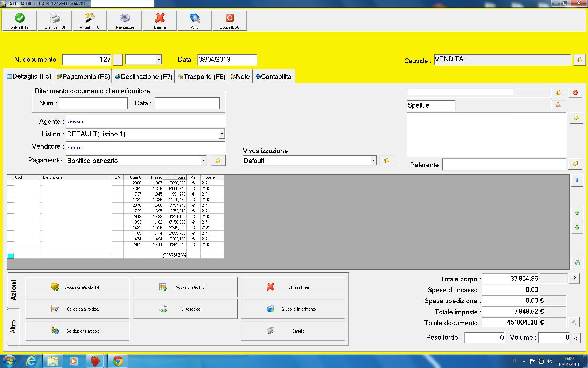The width and height of the screenshot is (588, 368).
Task: Switch to the Pagamento (F6) tab
Action: [x=83, y=76]
